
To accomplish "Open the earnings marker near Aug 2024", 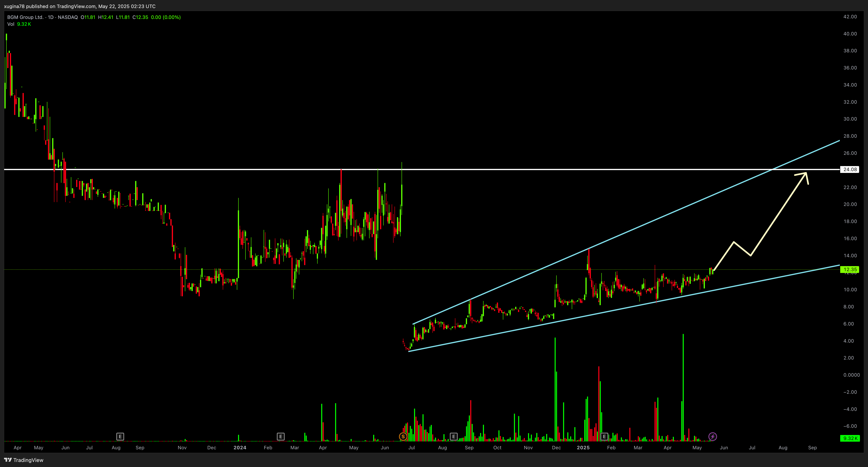I will click(x=454, y=437).
